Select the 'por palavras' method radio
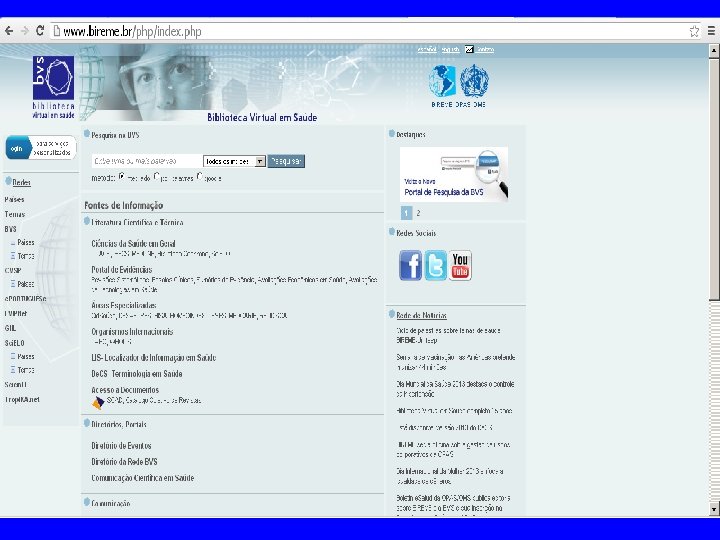 (157, 176)
